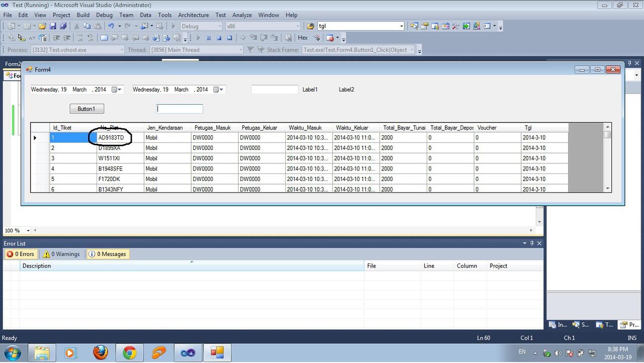
Task: Toggle the 0 Warnings filter button
Action: [x=61, y=254]
